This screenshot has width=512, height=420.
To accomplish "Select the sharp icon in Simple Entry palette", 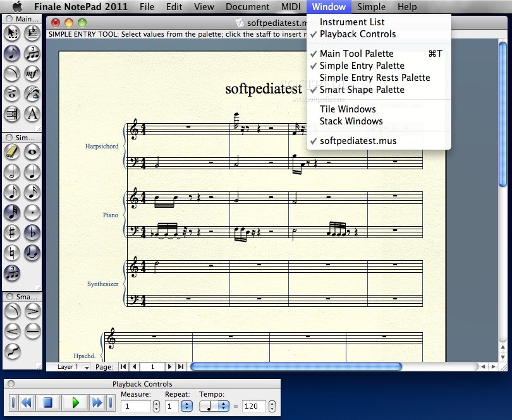I will (x=12, y=233).
